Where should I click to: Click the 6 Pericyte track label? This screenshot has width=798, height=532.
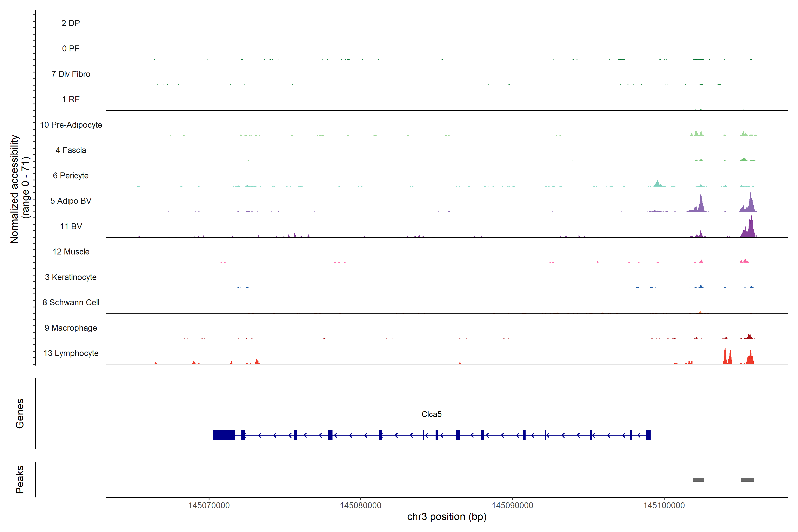coord(71,176)
